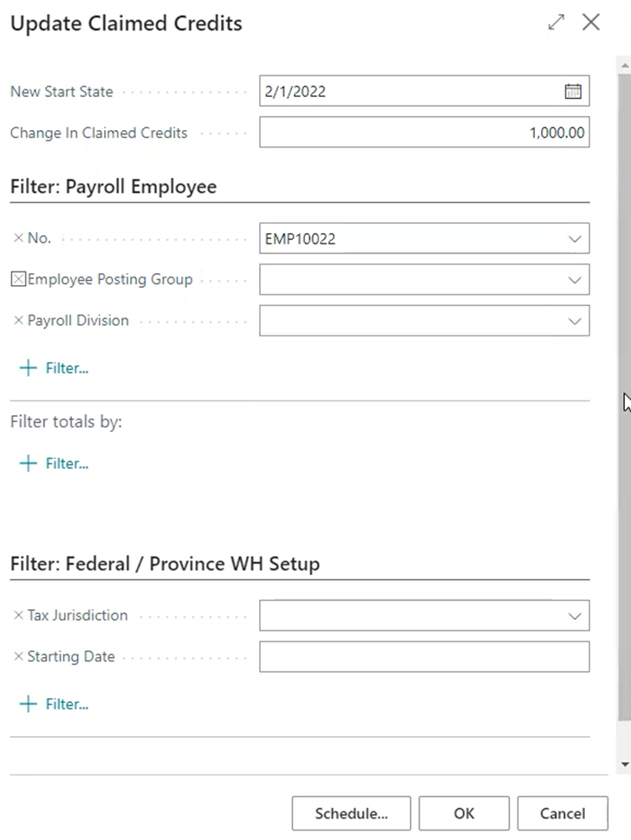This screenshot has width=631, height=840.
Task: Remove the No. filter field
Action: pyautogui.click(x=18, y=238)
